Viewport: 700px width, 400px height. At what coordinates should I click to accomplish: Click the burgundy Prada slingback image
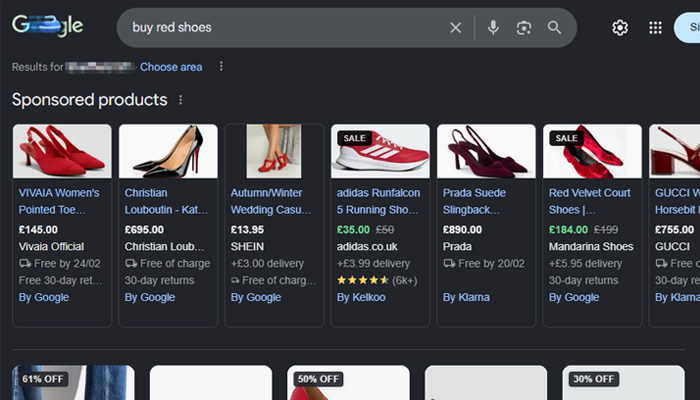click(x=486, y=151)
